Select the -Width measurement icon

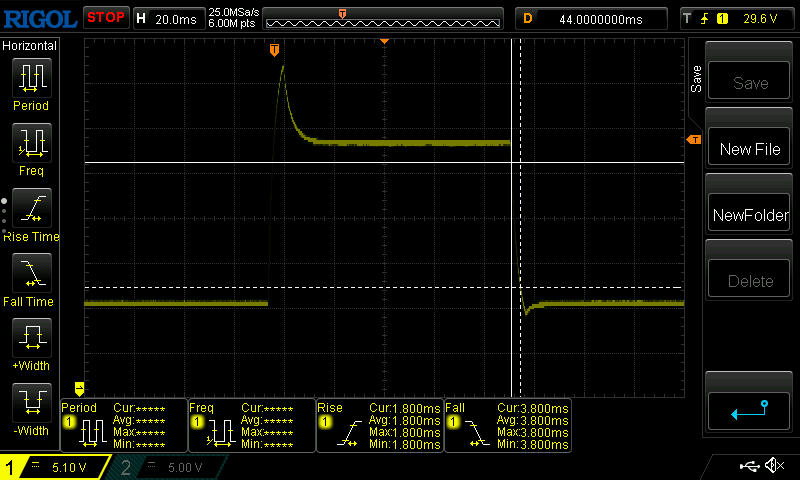coord(32,402)
